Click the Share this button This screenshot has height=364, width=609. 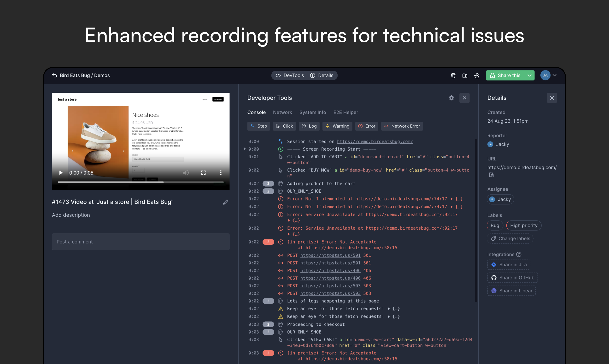pyautogui.click(x=505, y=75)
